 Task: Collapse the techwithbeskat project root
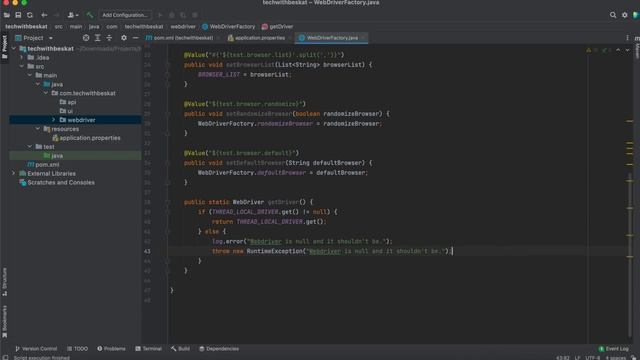click(13, 49)
